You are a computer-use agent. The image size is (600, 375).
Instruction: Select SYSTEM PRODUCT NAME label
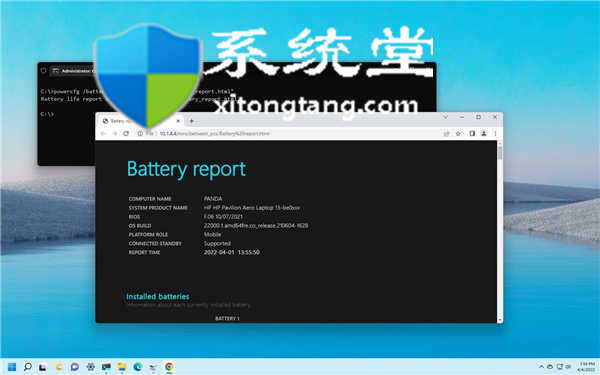click(x=158, y=208)
